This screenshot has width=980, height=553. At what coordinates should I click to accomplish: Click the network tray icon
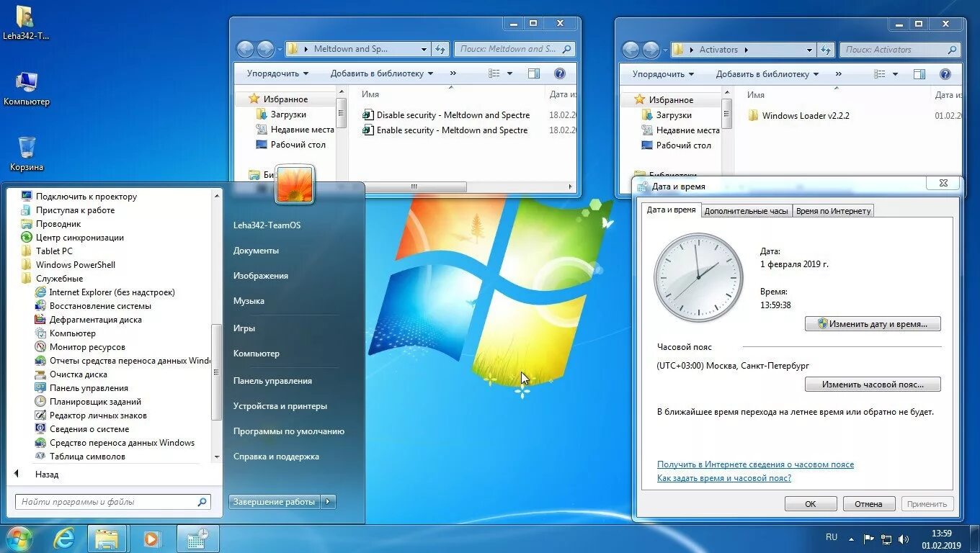pos(886,539)
